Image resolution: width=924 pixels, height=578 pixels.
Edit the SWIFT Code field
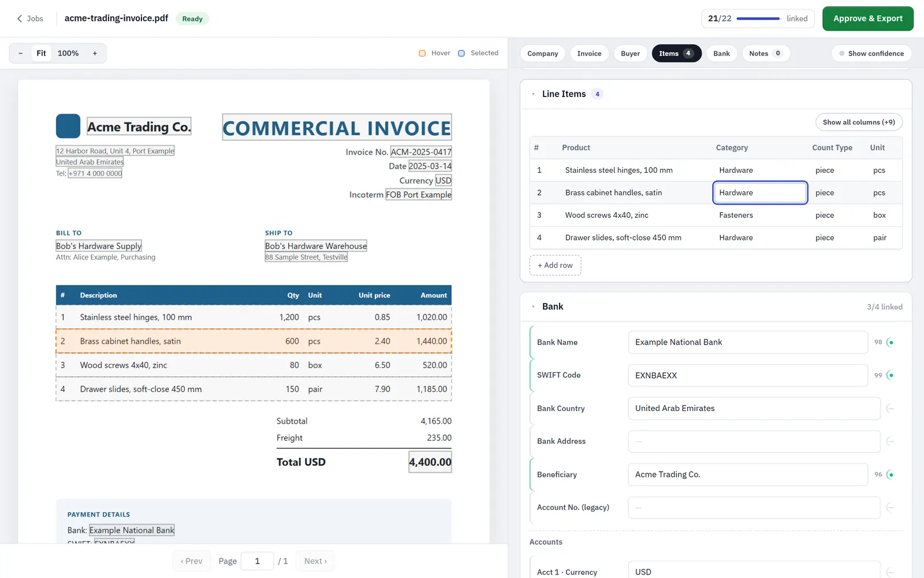pyautogui.click(x=748, y=375)
